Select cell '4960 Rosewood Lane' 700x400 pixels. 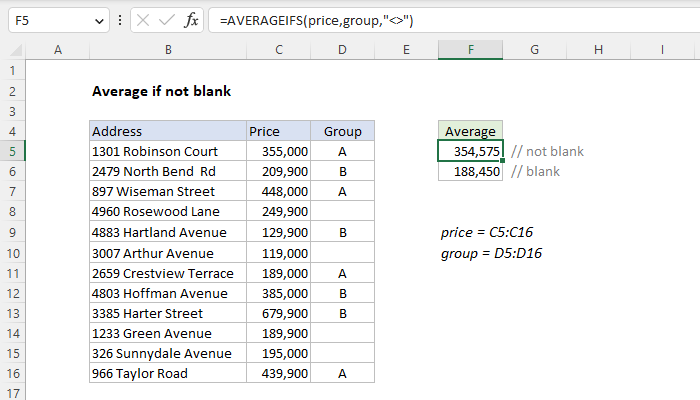pyautogui.click(x=168, y=211)
